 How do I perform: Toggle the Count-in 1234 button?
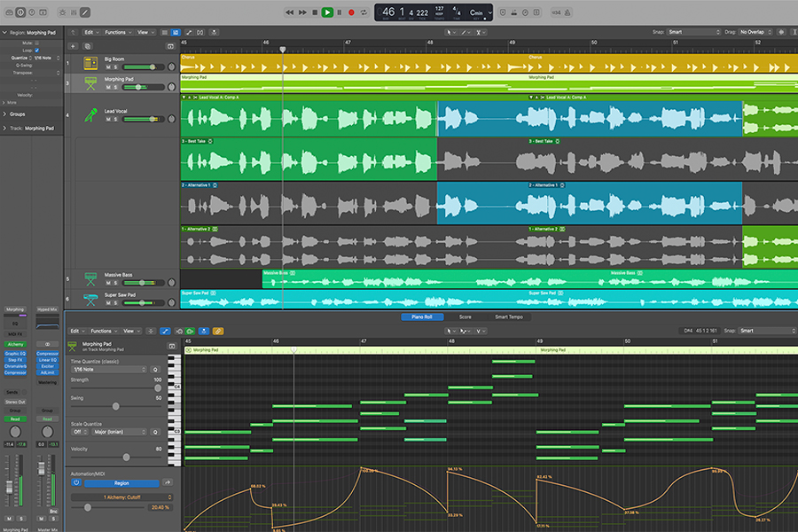pos(556,12)
